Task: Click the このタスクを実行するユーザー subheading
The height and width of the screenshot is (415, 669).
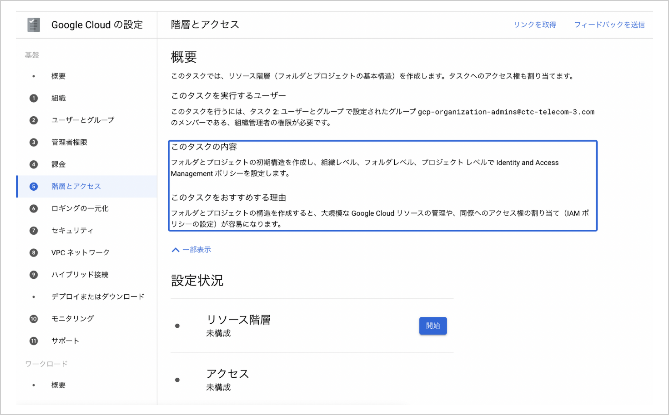Action: click(228, 96)
